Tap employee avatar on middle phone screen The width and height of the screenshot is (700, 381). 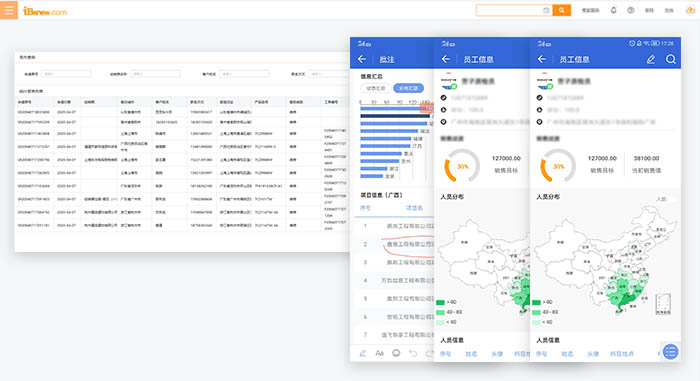(448, 81)
